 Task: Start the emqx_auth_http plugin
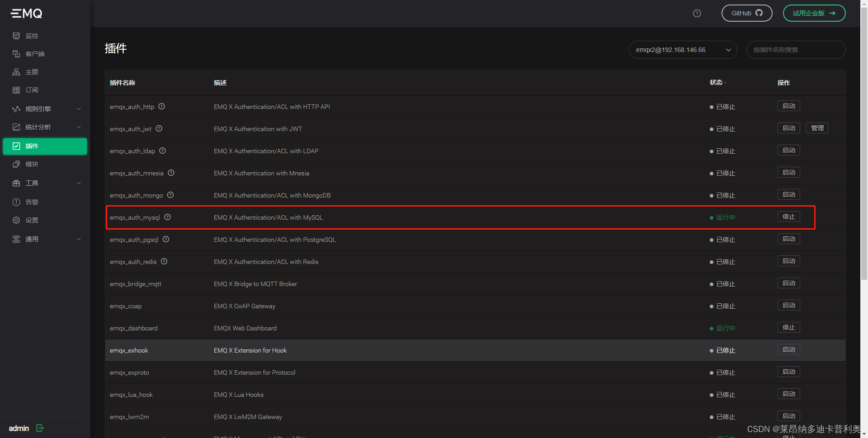(x=788, y=106)
